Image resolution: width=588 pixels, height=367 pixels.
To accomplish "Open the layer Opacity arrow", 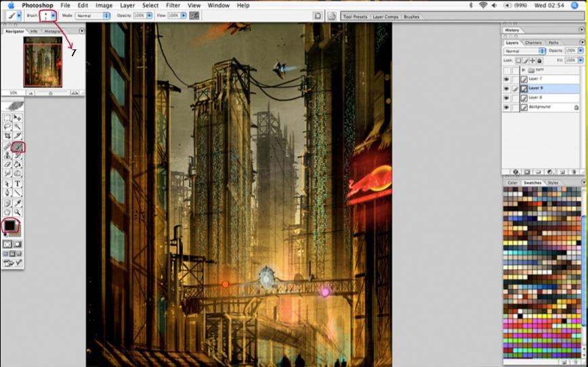I will [x=581, y=51].
